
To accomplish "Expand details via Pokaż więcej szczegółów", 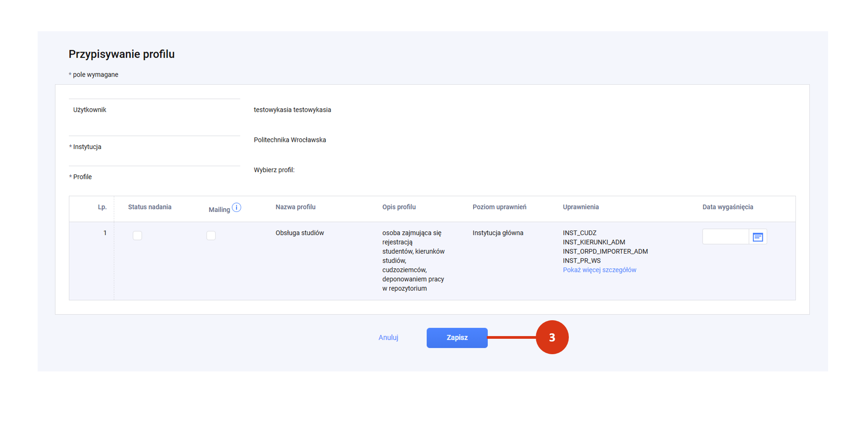I will [x=599, y=270].
